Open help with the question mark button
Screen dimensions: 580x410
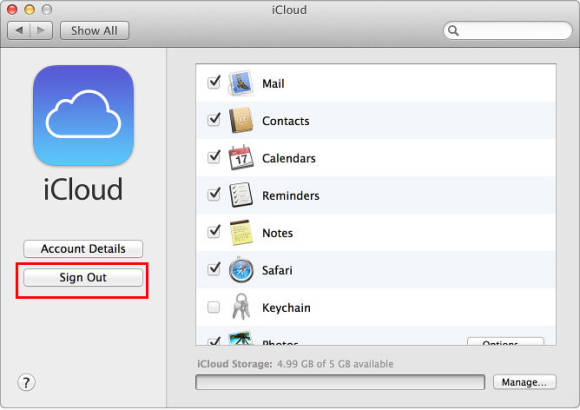tap(26, 382)
